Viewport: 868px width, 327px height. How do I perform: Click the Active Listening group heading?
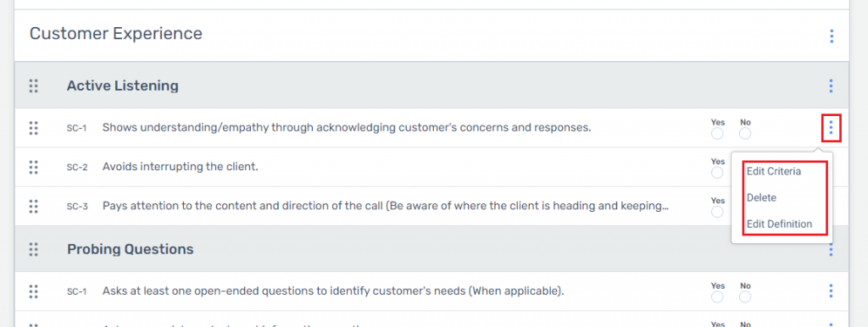point(122,86)
